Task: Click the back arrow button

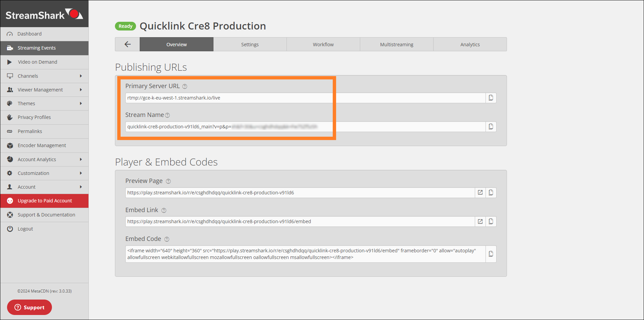Action: (x=127, y=44)
